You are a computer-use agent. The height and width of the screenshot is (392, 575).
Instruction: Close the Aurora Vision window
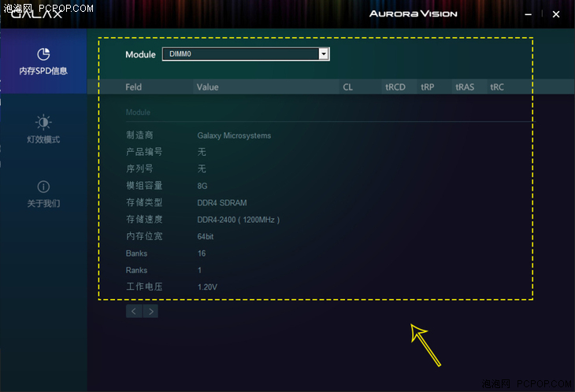point(556,14)
